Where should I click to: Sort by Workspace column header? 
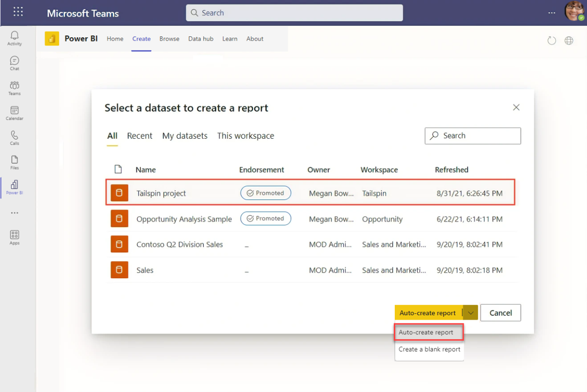coord(379,170)
